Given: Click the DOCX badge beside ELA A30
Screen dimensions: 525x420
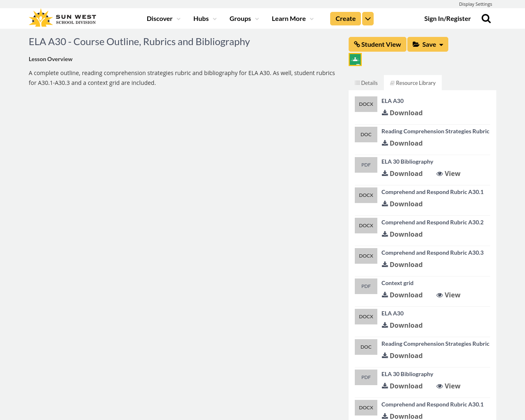Looking at the screenshot, I should tap(366, 103).
